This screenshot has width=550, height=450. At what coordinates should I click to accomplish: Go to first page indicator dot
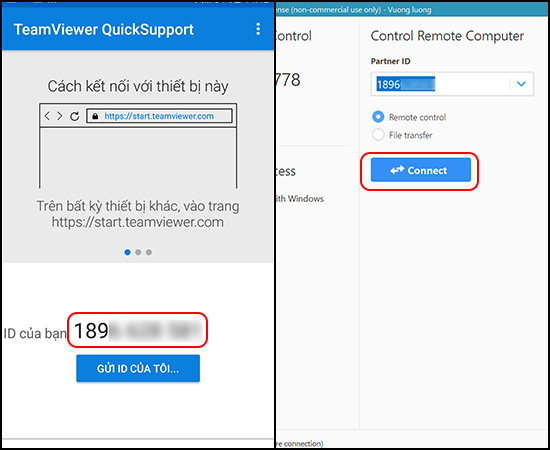(127, 252)
